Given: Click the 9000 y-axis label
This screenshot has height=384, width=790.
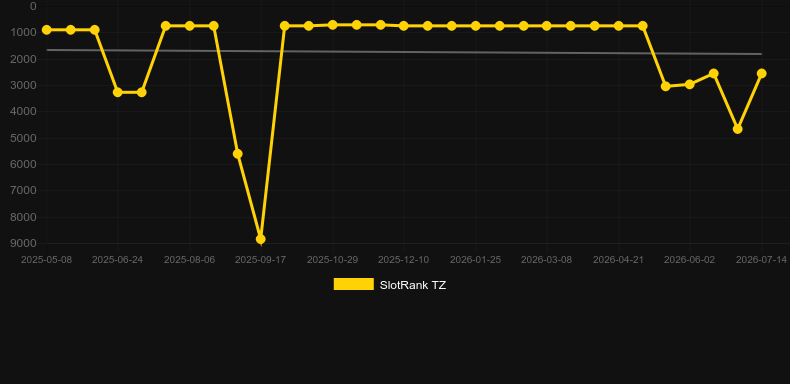Looking at the screenshot, I should point(24,243).
